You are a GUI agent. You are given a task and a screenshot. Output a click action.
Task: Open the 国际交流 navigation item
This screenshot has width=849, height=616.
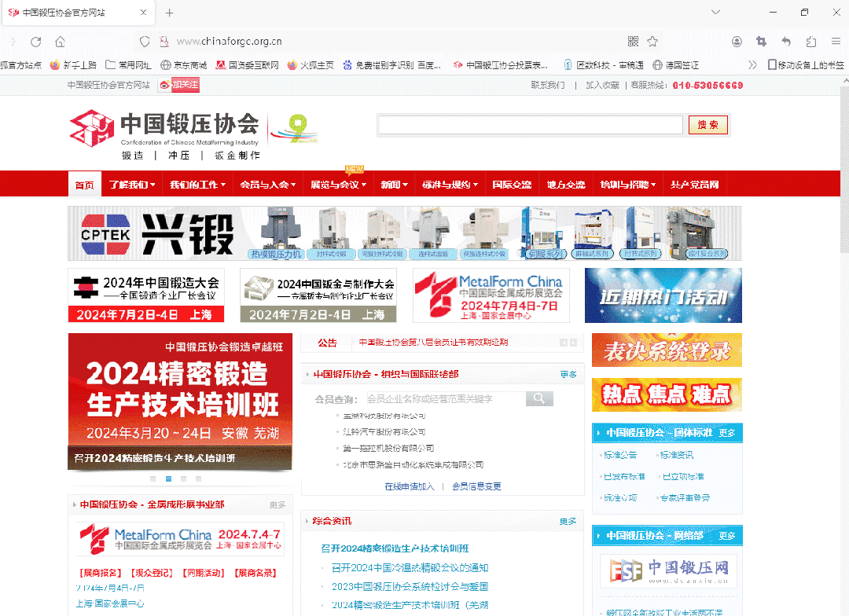click(x=512, y=185)
